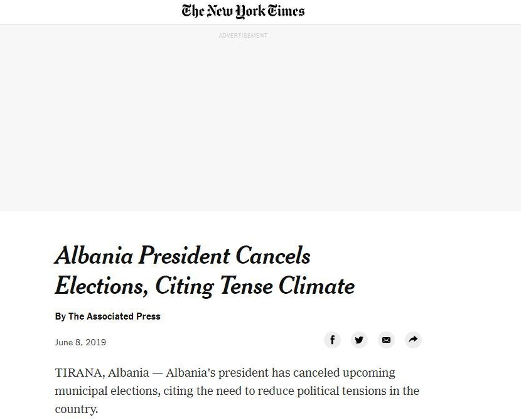Share the article on Twitter
The height and width of the screenshot is (420, 521).
[359, 340]
